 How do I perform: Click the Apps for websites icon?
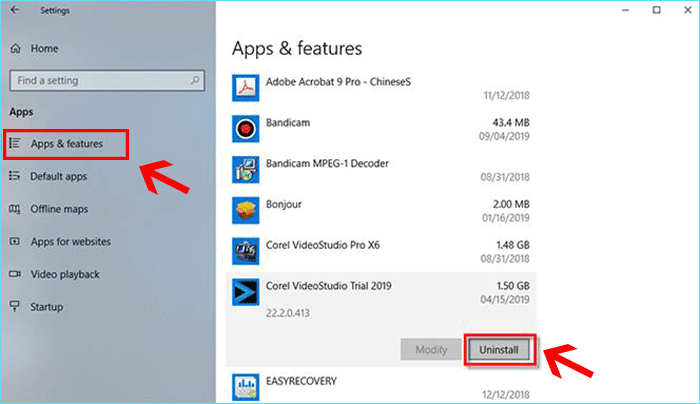[x=15, y=242]
